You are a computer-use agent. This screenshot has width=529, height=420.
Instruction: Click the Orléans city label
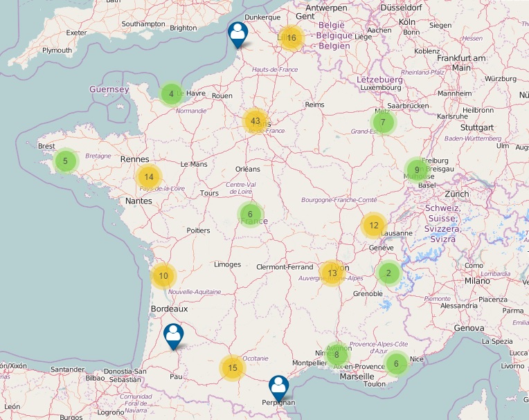pos(248,169)
